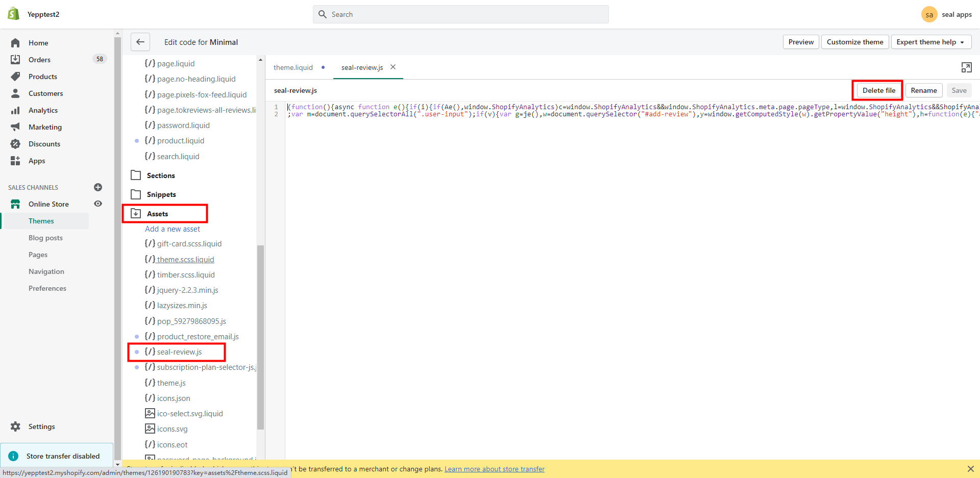Open lazysizes.min.js file

pos(176,305)
